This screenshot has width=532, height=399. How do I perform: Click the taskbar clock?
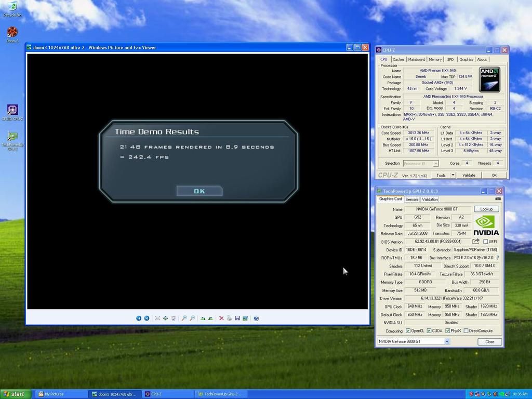click(x=520, y=394)
